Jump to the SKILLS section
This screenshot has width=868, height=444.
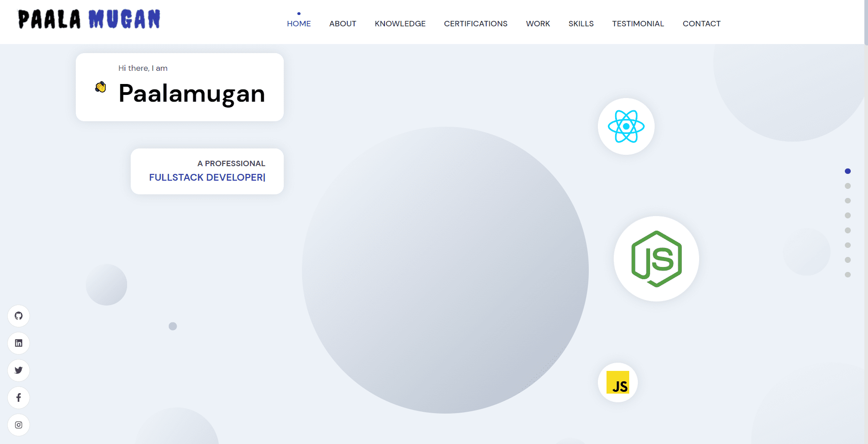click(581, 24)
